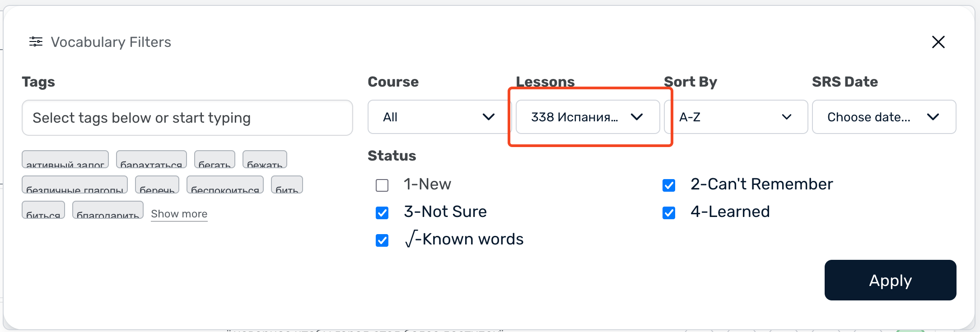The width and height of the screenshot is (980, 332).
Task: Open the SRS Date chooser dropdown
Action: pos(883,117)
